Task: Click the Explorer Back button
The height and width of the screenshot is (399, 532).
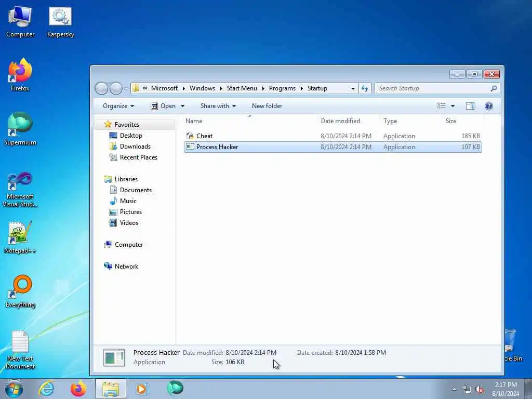Action: coord(101,88)
